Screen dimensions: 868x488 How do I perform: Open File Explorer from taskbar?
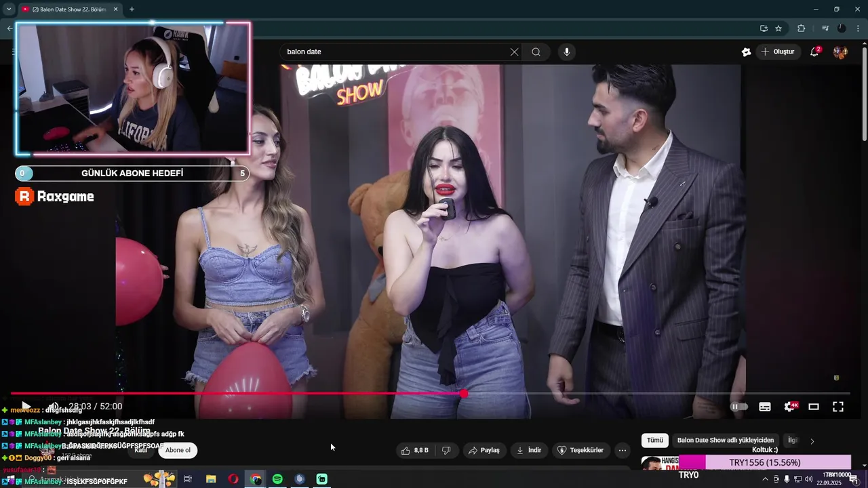[x=211, y=479]
